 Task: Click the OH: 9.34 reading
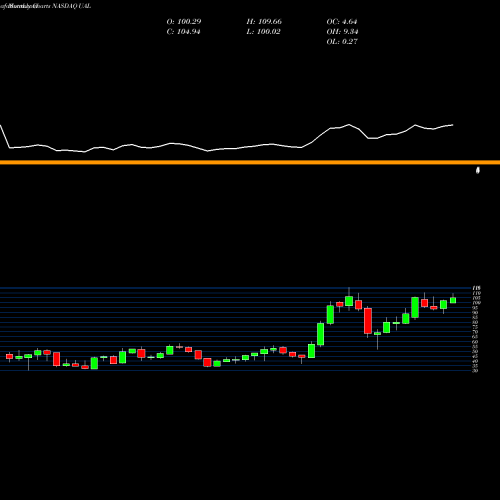click(x=342, y=32)
